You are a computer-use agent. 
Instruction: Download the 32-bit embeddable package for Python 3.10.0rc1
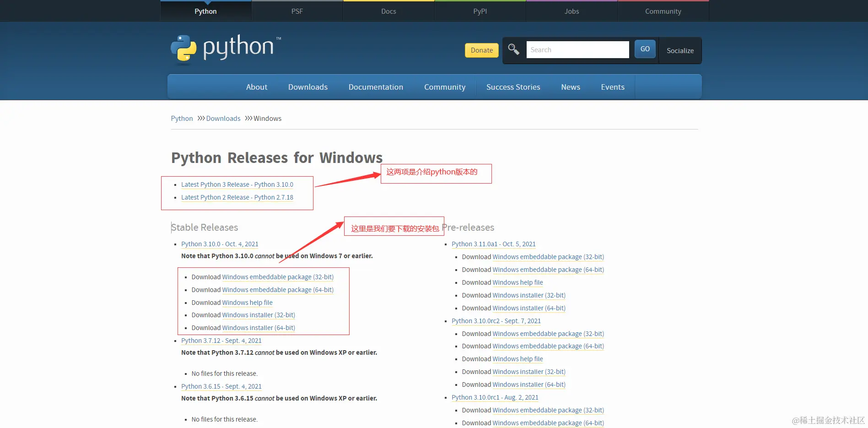548,410
